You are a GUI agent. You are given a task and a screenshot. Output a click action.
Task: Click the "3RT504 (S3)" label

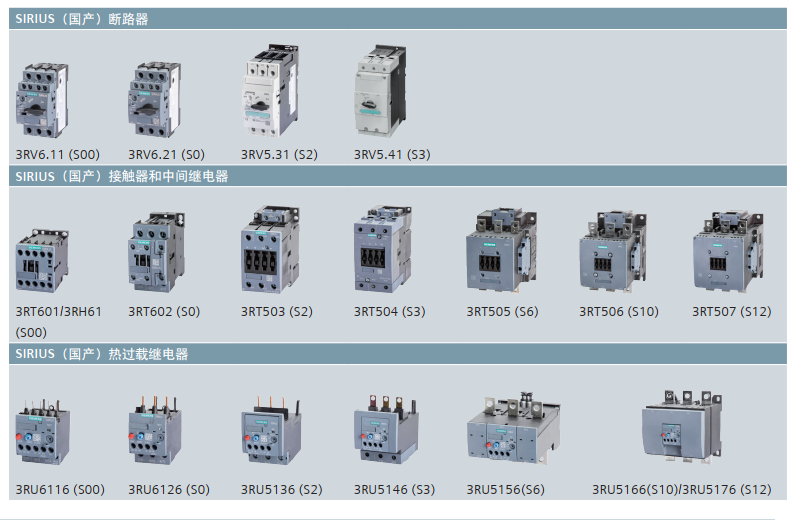pos(389,312)
